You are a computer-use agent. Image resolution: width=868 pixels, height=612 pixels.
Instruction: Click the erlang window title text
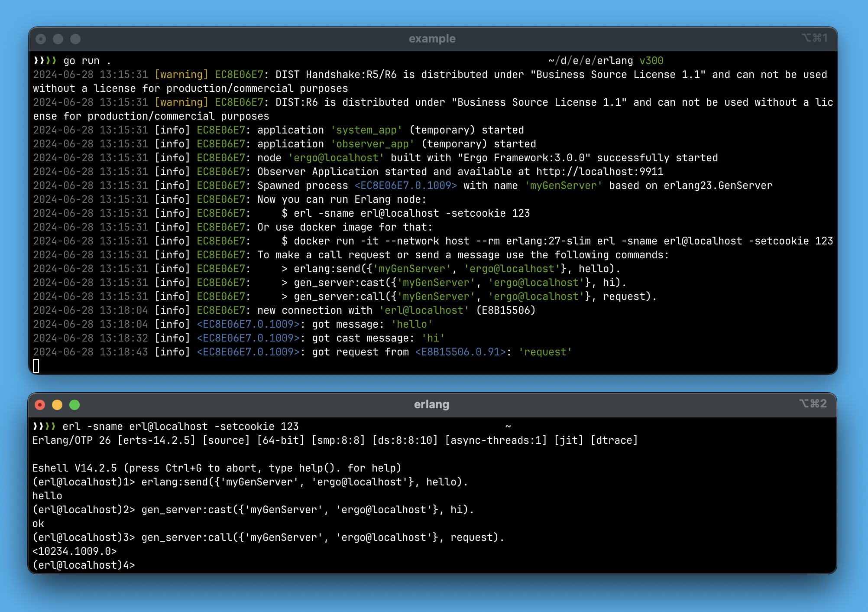pyautogui.click(x=431, y=404)
